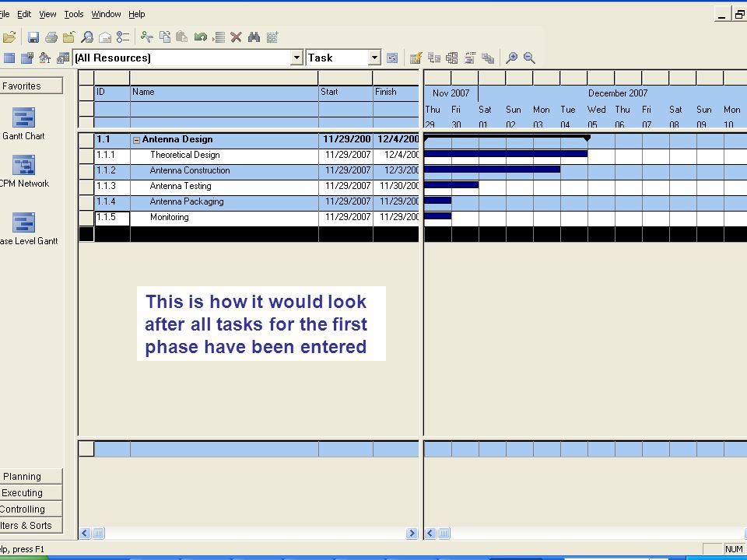Select the Controlling sidebar button
Screen dimensions: 747x560
pyautogui.click(x=31, y=509)
